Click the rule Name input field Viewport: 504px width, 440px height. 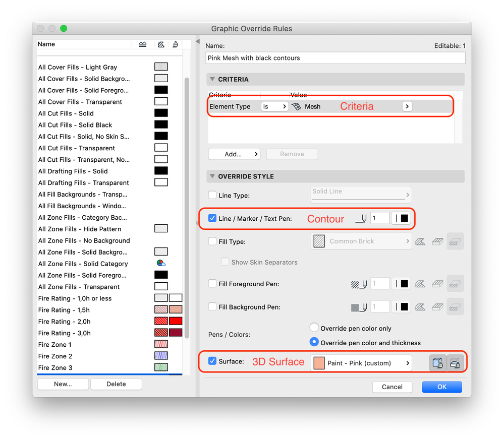[x=335, y=58]
